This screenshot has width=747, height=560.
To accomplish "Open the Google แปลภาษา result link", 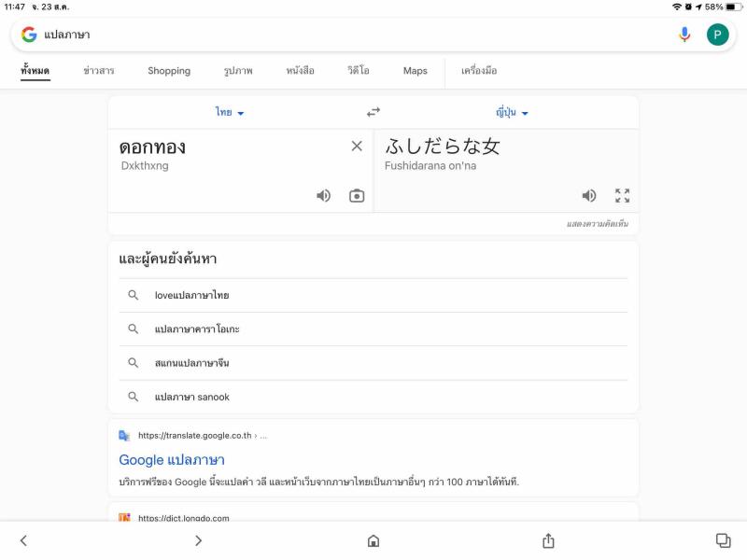I will (x=172, y=460).
